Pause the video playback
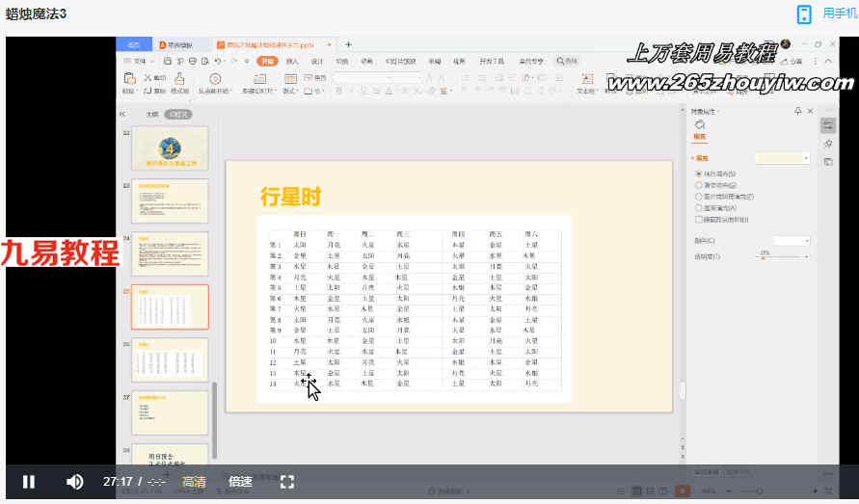 [x=29, y=482]
